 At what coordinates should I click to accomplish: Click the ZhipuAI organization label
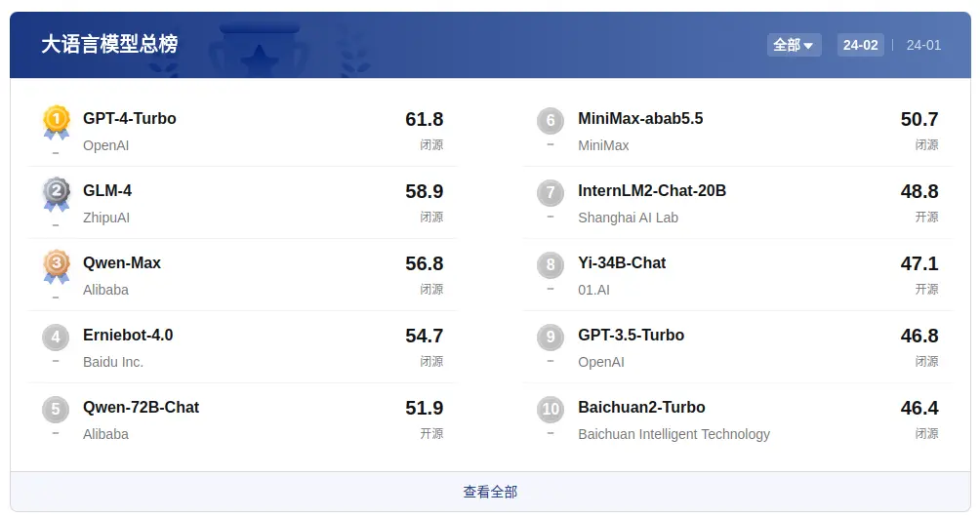click(106, 218)
